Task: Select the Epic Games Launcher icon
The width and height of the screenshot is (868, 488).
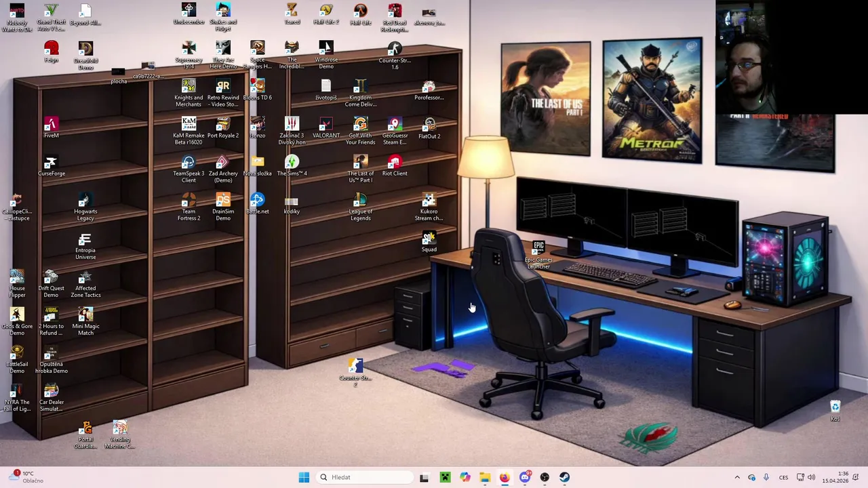Action: pos(538,255)
